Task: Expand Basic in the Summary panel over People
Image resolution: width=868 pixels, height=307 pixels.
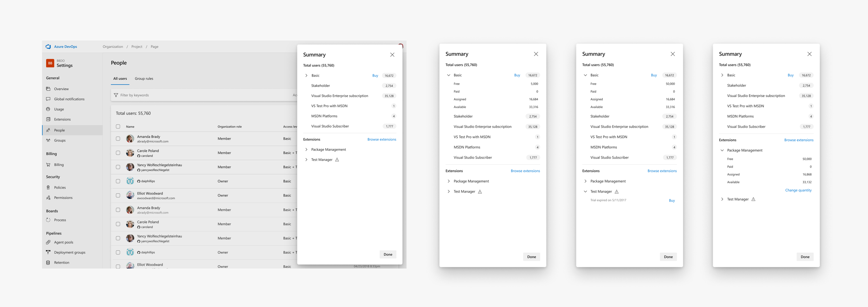Action: [306, 75]
